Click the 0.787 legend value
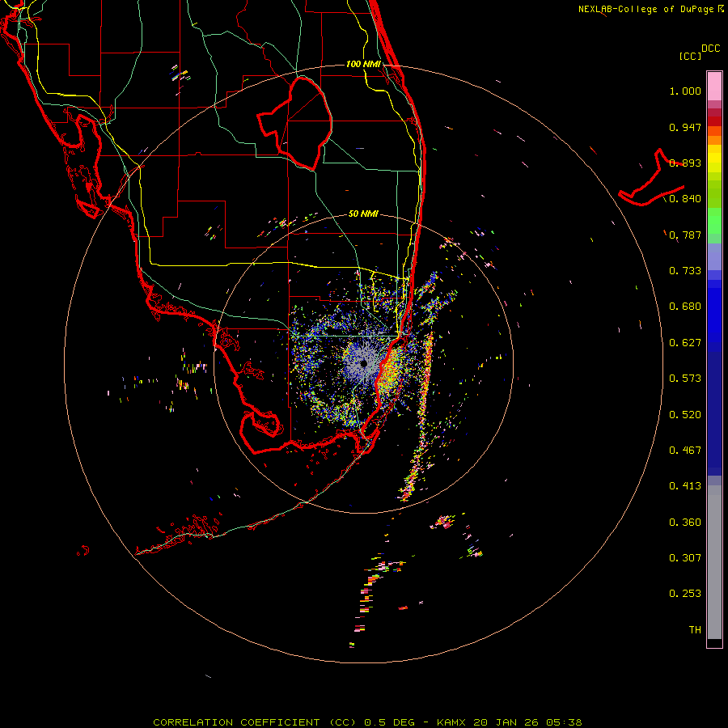 [x=685, y=235]
